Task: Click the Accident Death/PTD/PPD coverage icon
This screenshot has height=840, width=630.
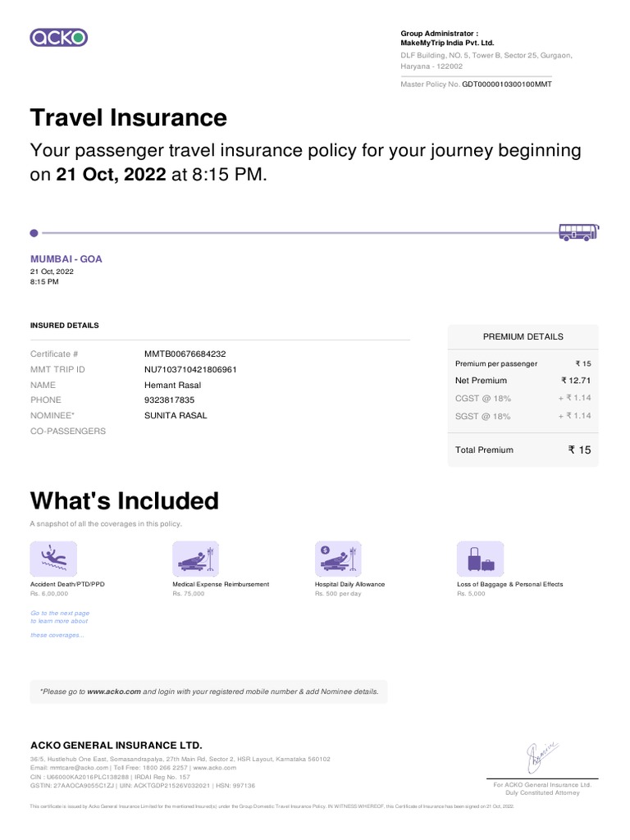Action: click(x=53, y=559)
